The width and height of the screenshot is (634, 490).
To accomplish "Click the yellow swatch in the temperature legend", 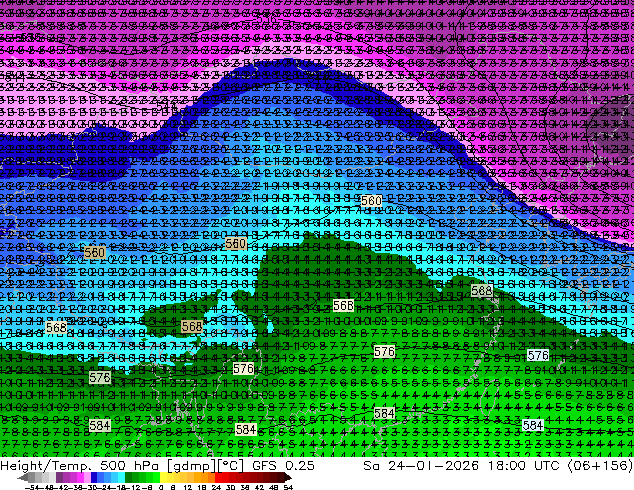I will (x=163, y=478).
